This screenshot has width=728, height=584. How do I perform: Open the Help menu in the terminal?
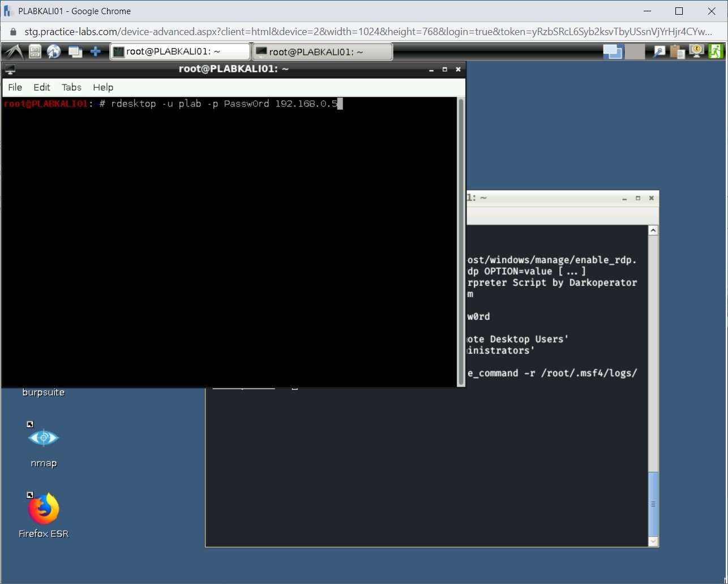tap(103, 87)
